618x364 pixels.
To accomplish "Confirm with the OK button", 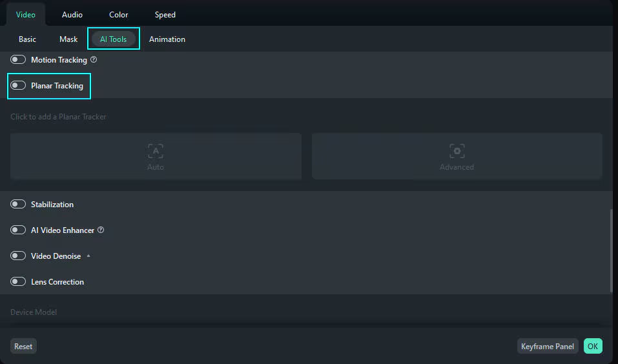I will coord(593,347).
